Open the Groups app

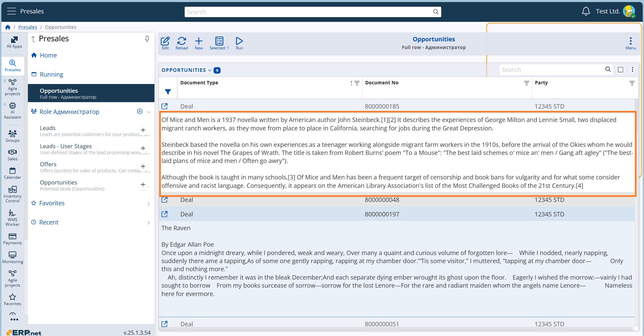[12, 136]
